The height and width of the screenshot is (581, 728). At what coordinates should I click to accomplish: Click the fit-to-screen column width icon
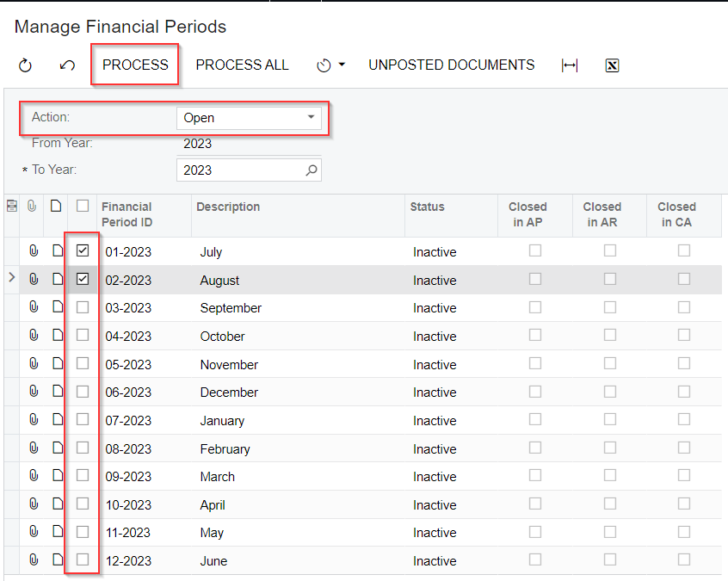569,65
